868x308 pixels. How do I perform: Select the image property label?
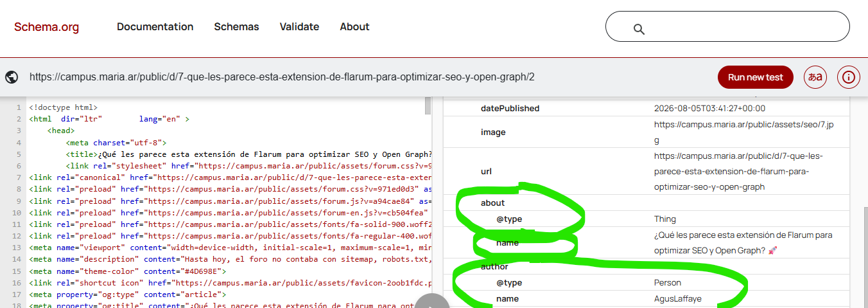[x=493, y=132]
